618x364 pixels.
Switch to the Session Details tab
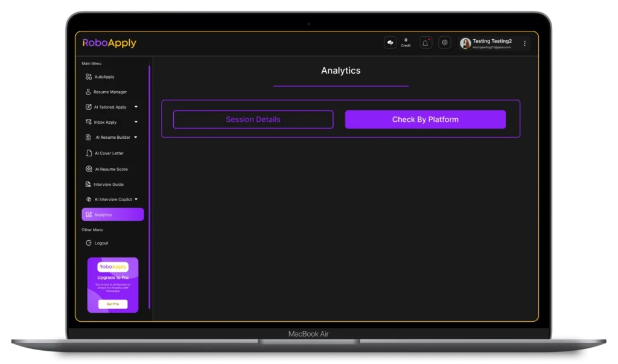(253, 120)
